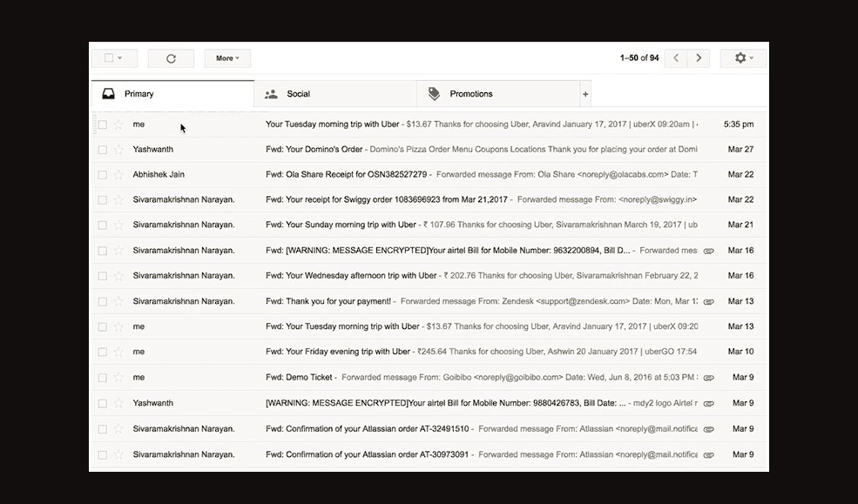Add a new inbox tab with plus icon
Viewport: 858px width, 504px height.
tap(585, 94)
